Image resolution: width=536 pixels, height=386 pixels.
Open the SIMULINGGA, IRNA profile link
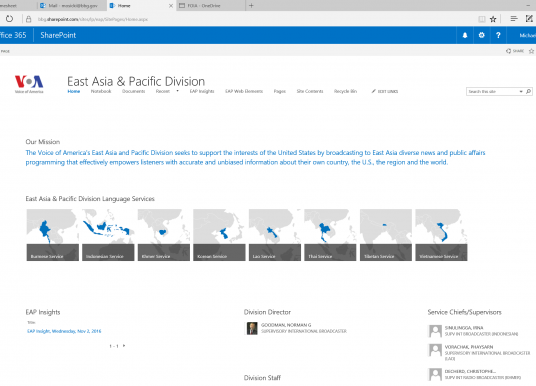click(464, 328)
